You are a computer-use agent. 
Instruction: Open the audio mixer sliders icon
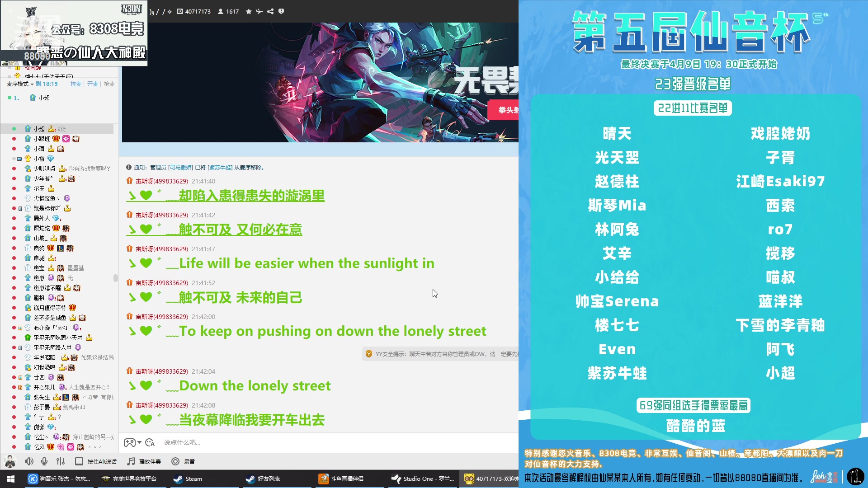coord(60,461)
